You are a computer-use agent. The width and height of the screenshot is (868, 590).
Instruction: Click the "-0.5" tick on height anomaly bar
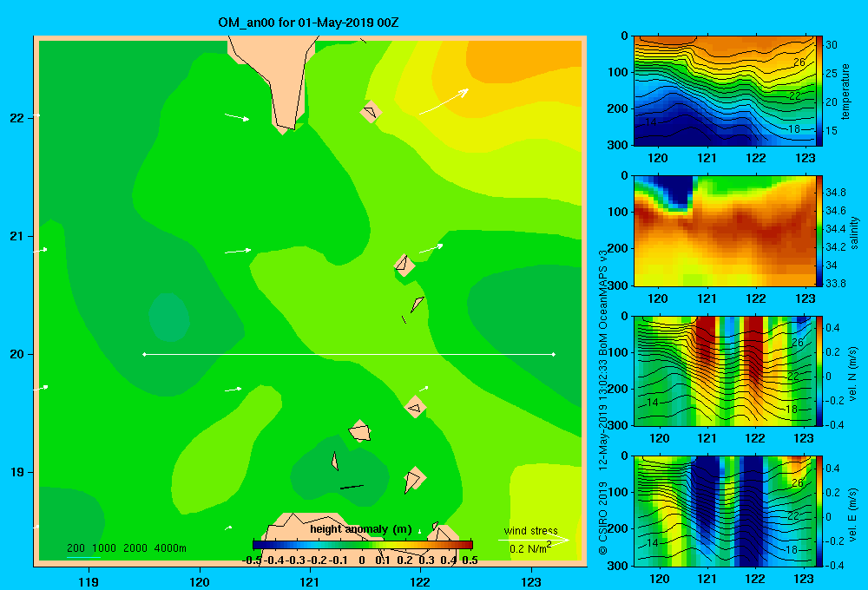252,560
